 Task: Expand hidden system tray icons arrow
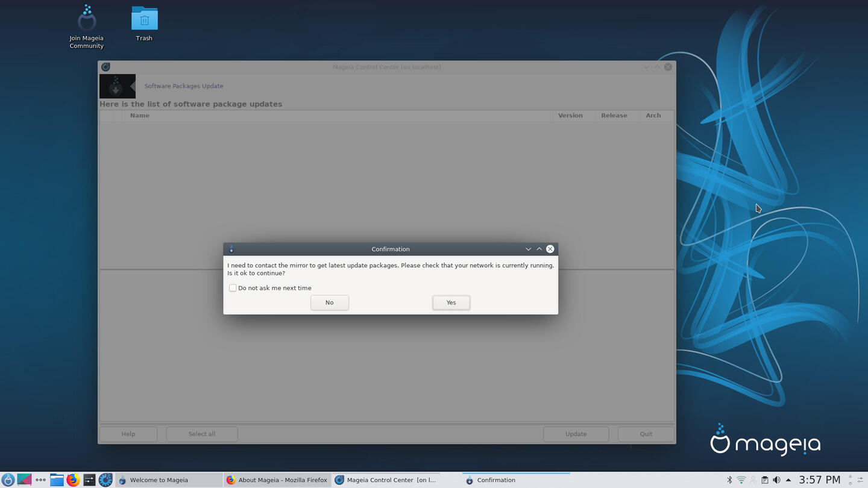(788, 480)
